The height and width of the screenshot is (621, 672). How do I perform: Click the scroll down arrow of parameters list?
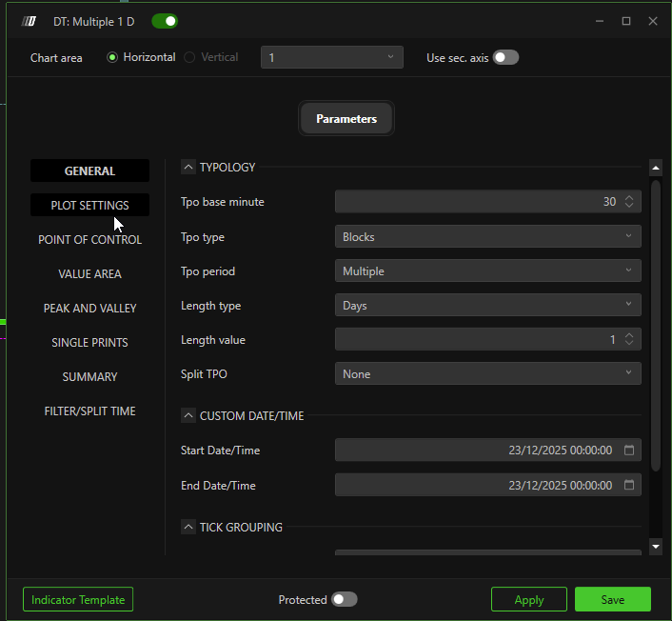click(655, 546)
